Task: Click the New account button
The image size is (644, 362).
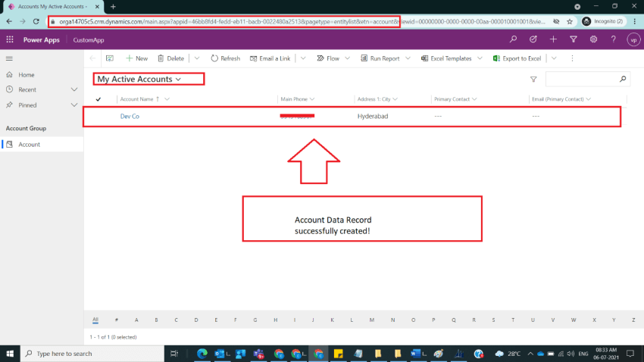Action: point(137,58)
